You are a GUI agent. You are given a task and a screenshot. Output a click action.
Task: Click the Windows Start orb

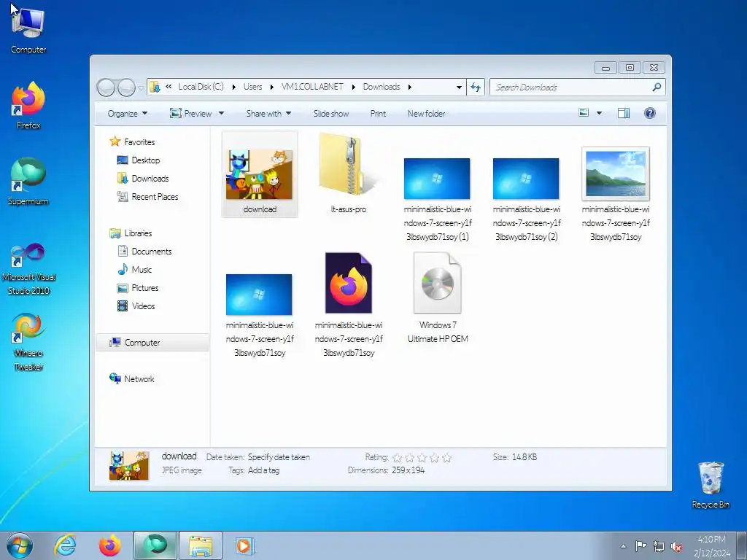pyautogui.click(x=20, y=545)
